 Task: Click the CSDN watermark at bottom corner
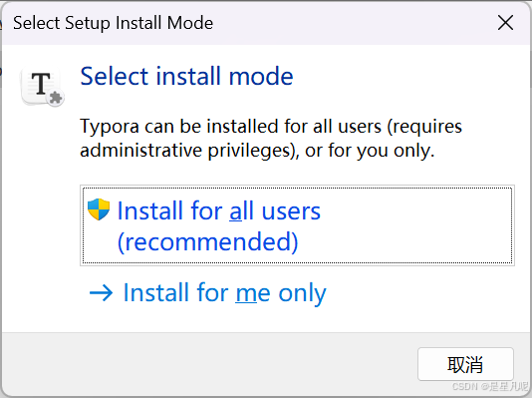(x=490, y=386)
